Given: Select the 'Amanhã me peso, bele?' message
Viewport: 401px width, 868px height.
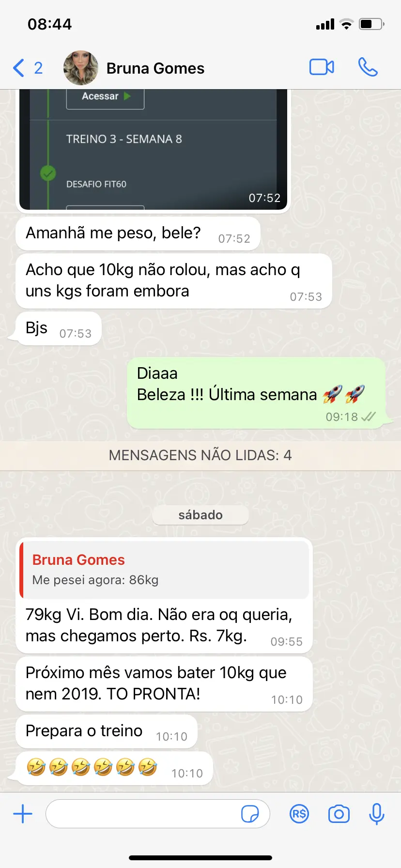Looking at the screenshot, I should (x=138, y=233).
